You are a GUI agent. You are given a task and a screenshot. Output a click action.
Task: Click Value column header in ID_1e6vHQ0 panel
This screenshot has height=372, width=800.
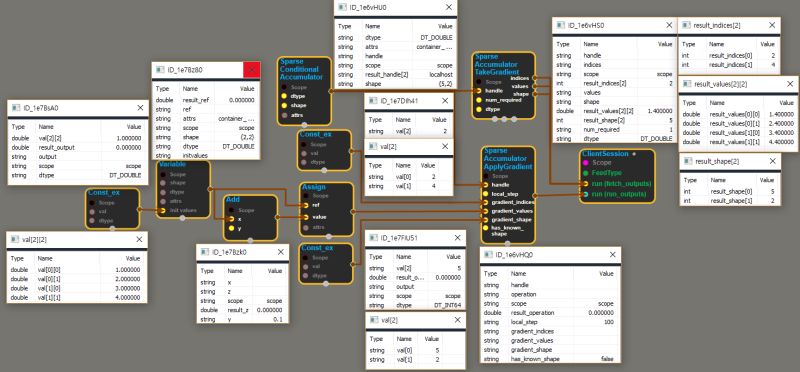[606, 274]
